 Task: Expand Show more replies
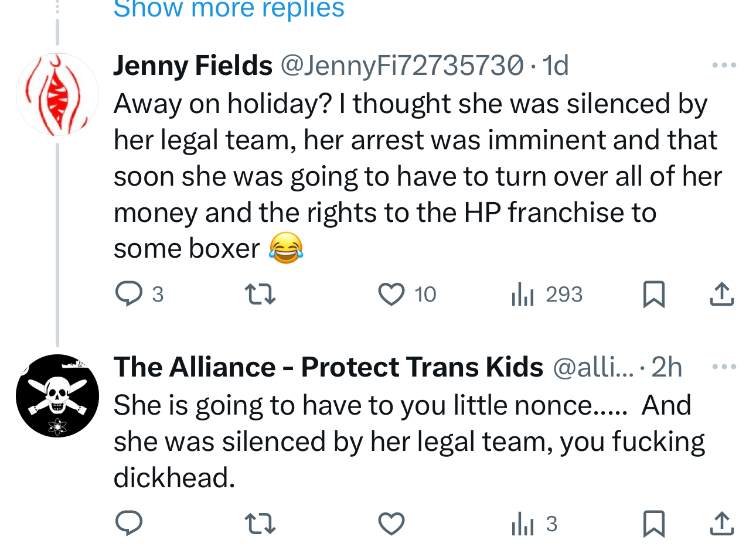click(x=229, y=9)
